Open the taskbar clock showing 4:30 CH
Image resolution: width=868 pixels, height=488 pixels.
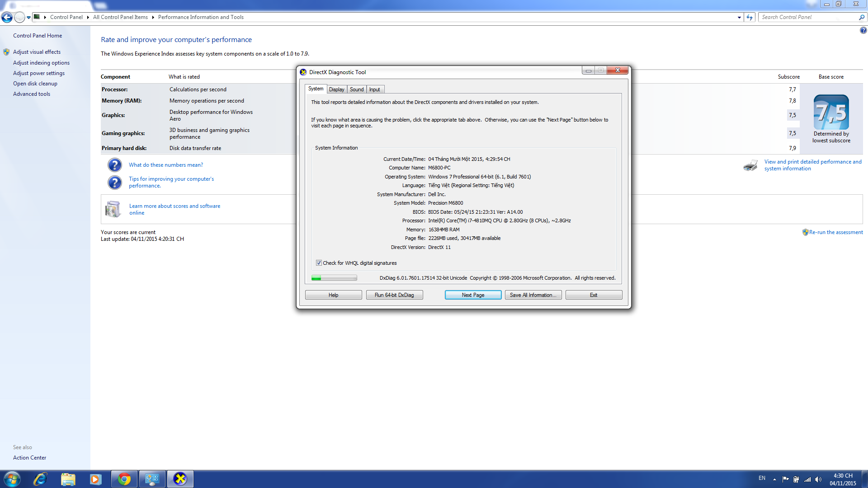click(843, 479)
